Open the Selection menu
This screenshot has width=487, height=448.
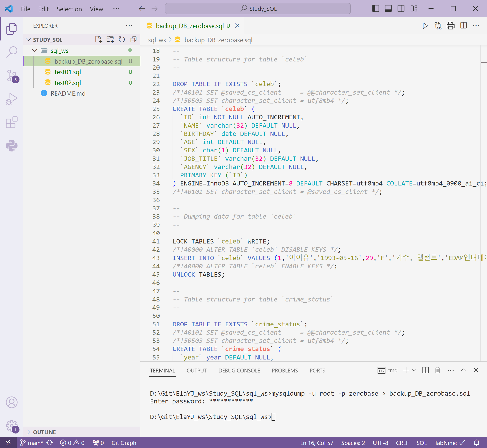click(x=69, y=9)
